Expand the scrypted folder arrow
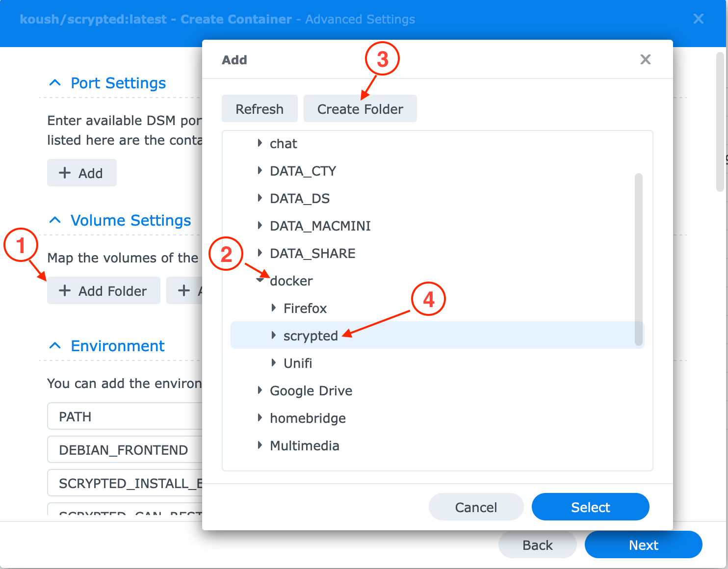 [x=274, y=335]
